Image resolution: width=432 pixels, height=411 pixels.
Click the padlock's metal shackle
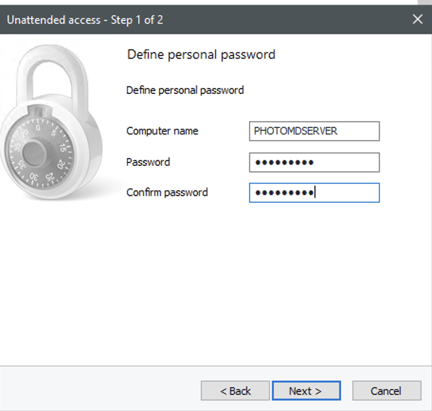tap(52, 75)
